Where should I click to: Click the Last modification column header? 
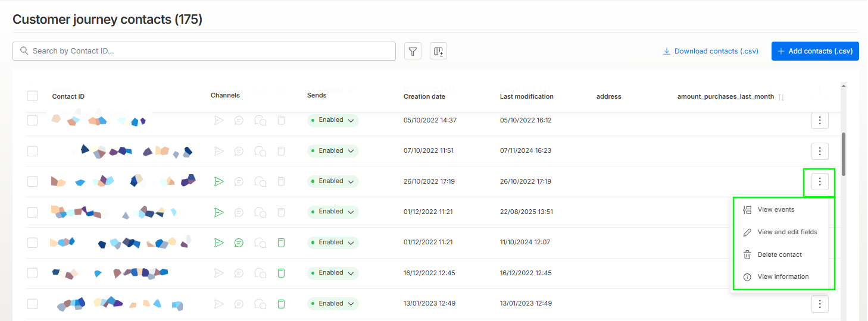[527, 97]
